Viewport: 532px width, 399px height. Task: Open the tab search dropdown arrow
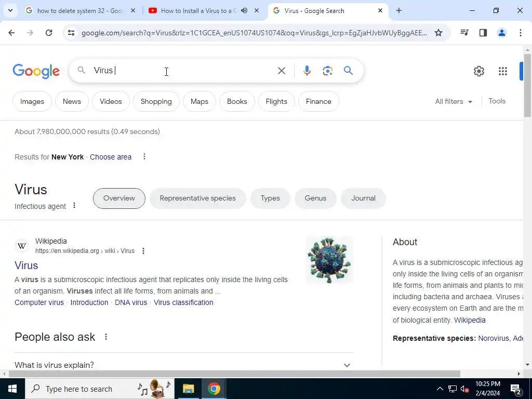click(10, 10)
